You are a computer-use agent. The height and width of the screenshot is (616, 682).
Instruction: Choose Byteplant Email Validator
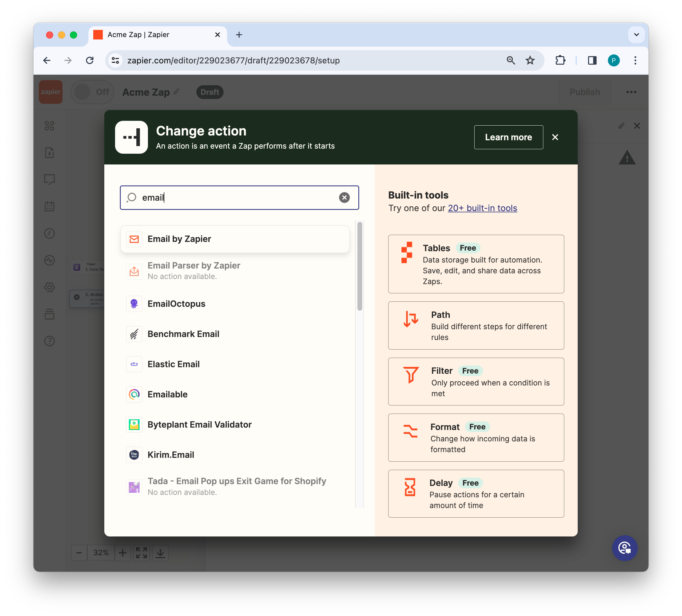[199, 424]
